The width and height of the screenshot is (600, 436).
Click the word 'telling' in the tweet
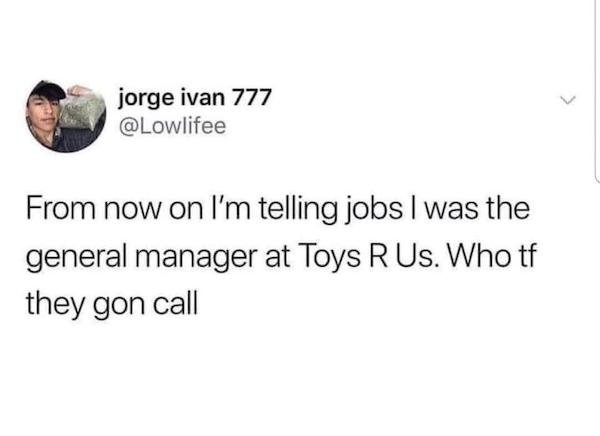[x=298, y=211]
